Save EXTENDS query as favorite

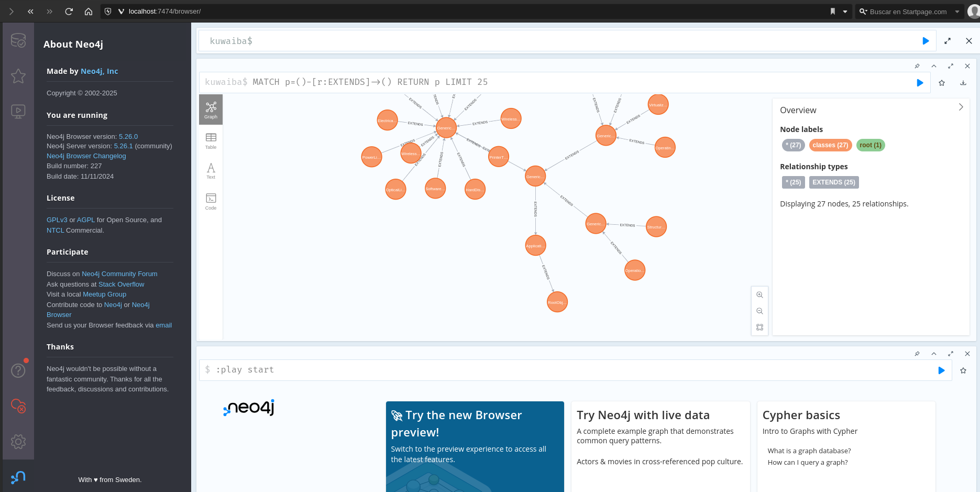(942, 83)
